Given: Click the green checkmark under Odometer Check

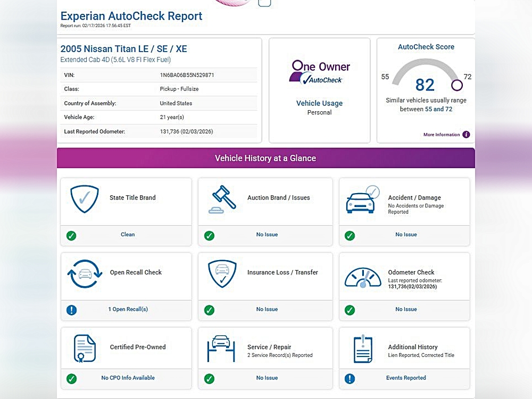Looking at the screenshot, I should [x=350, y=310].
